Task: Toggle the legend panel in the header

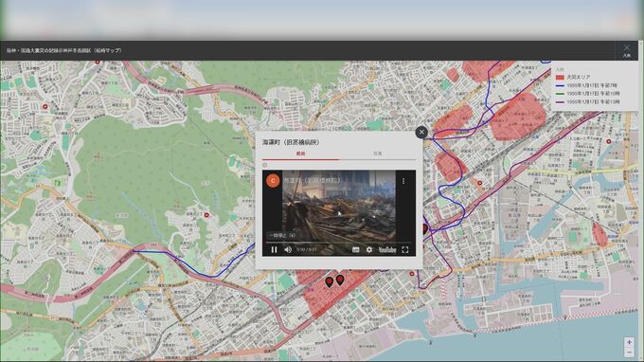Action: coord(627,50)
